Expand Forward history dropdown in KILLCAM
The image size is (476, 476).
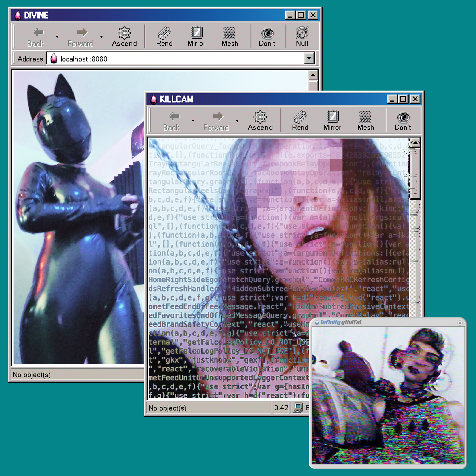coord(237,121)
